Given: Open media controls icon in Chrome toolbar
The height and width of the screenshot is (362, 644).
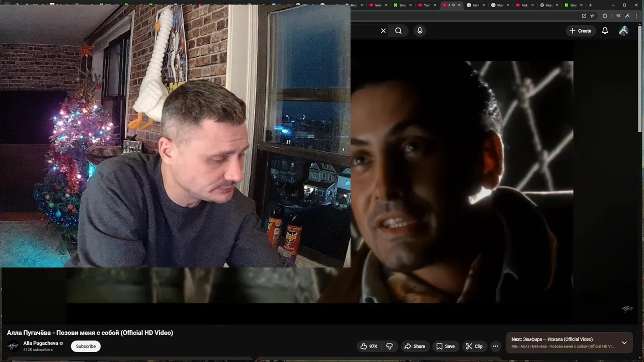Looking at the screenshot, I should point(618,16).
